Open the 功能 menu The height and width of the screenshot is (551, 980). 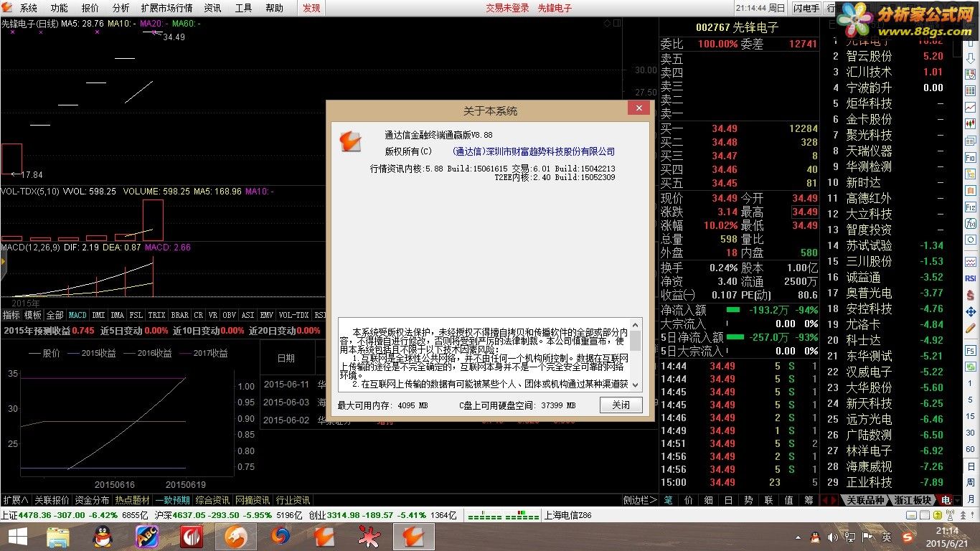[60, 8]
